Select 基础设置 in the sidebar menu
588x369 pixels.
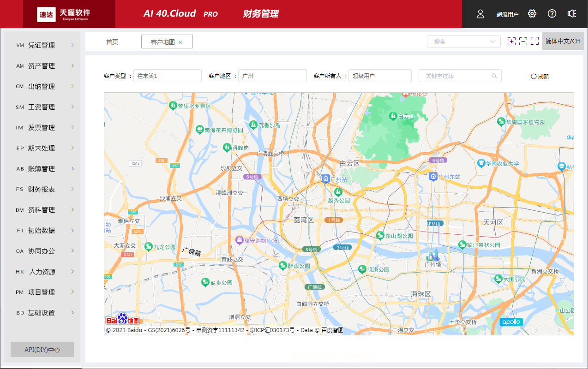(42, 312)
